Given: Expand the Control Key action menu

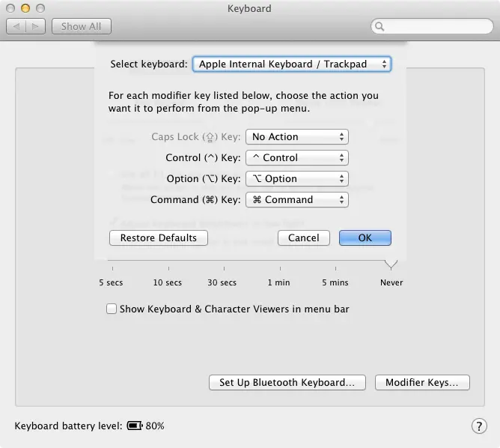Looking at the screenshot, I should pos(297,158).
